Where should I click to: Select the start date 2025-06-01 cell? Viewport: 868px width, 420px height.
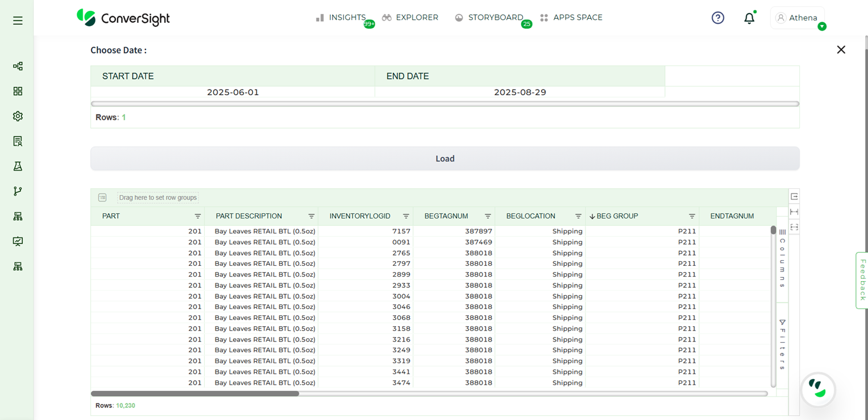(233, 92)
